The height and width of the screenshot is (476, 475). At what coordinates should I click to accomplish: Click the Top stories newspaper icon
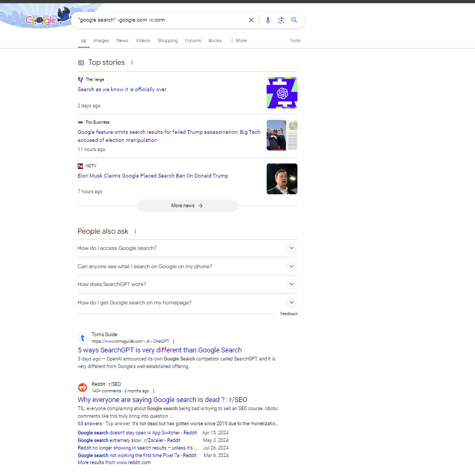coord(81,63)
